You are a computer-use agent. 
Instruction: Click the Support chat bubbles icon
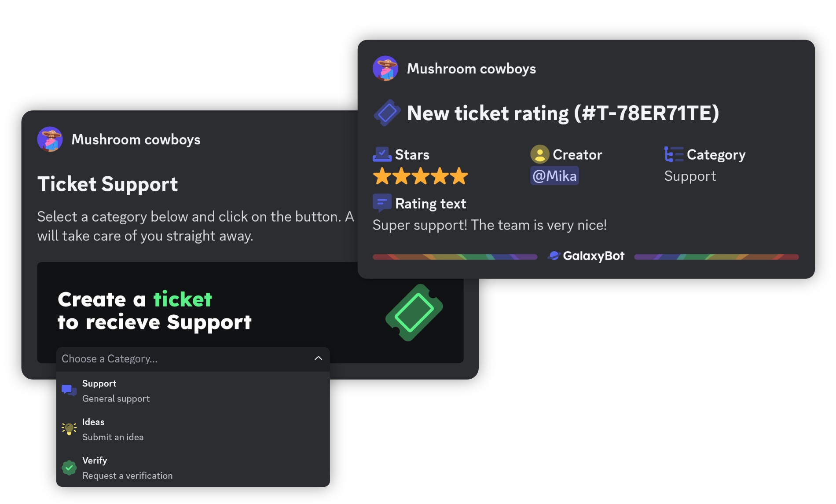click(68, 390)
